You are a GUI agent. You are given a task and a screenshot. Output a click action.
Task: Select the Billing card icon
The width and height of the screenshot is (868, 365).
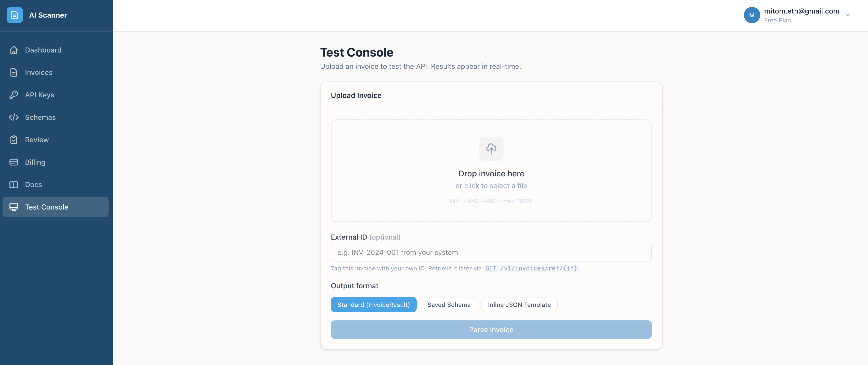pos(14,162)
